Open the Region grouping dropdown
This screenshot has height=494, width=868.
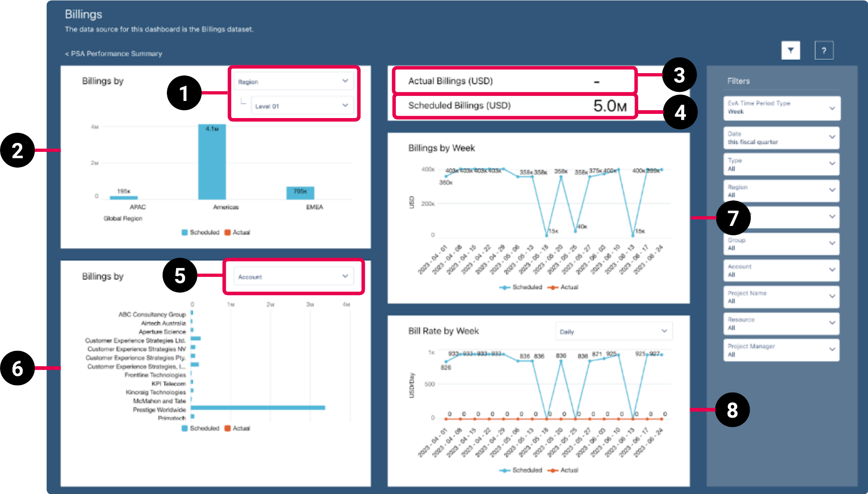click(x=293, y=81)
